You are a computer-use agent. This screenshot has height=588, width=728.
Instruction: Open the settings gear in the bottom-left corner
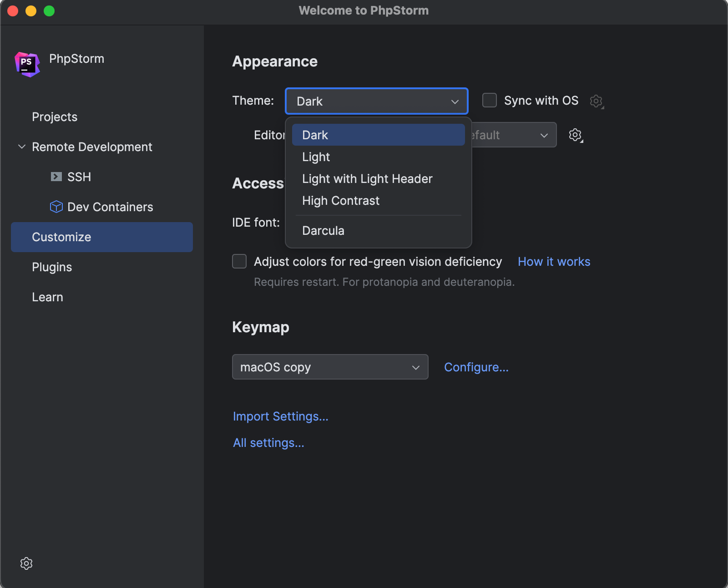tap(26, 563)
